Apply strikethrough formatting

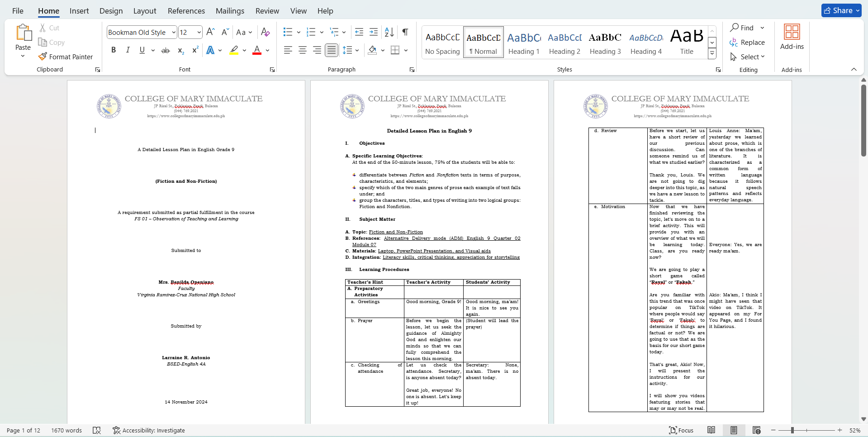point(166,50)
